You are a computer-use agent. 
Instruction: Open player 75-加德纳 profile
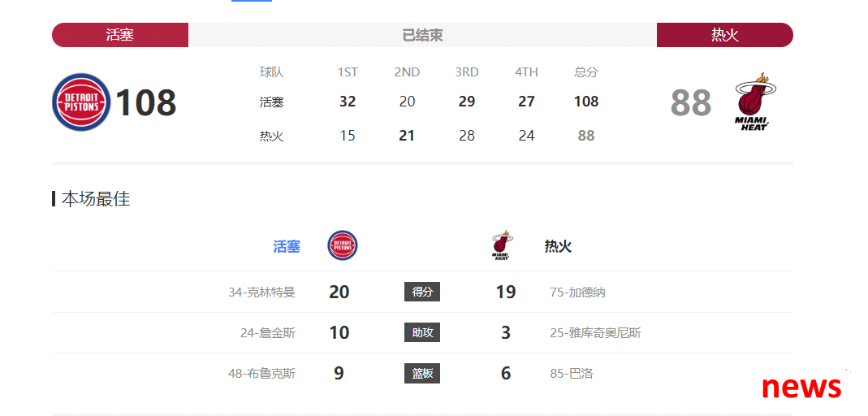pyautogui.click(x=577, y=292)
